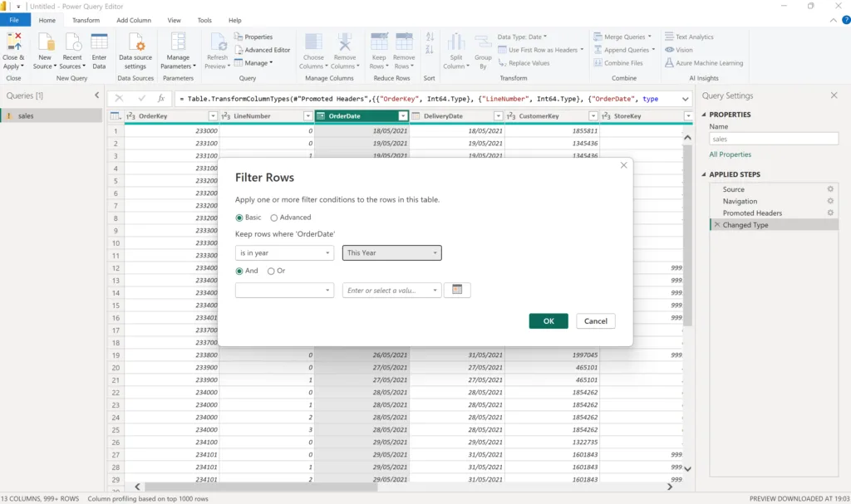The image size is (851, 504).
Task: Click Use First Row as Headers
Action: tap(540, 50)
